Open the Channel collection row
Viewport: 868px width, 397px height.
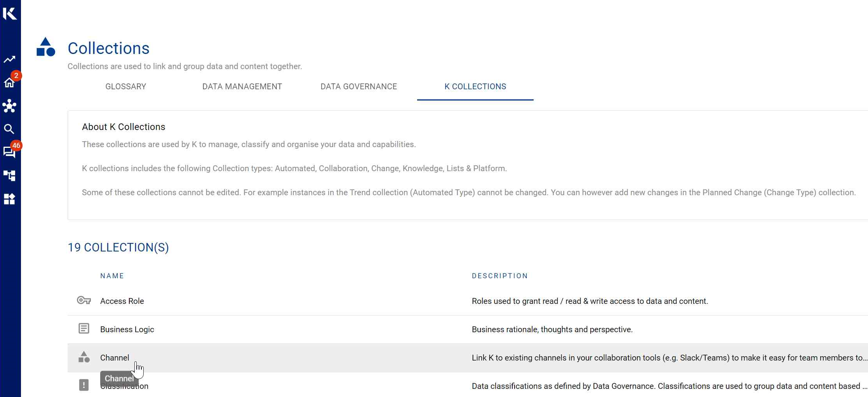pyautogui.click(x=115, y=357)
